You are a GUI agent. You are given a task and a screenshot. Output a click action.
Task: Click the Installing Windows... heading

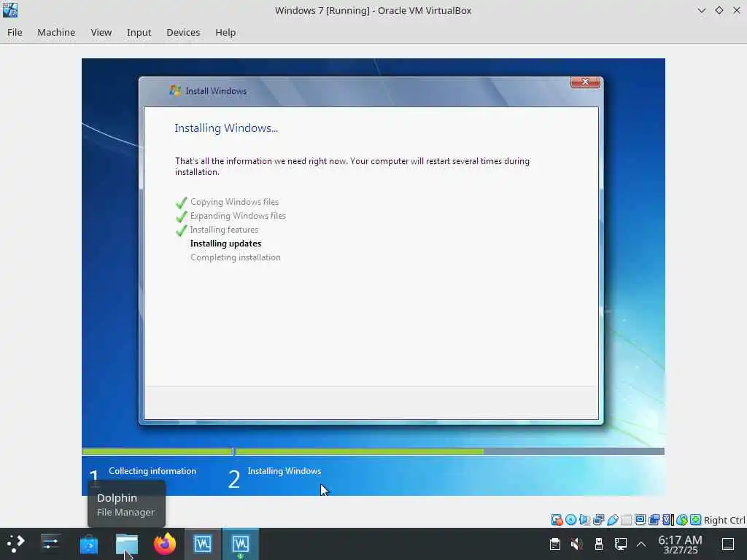click(226, 128)
